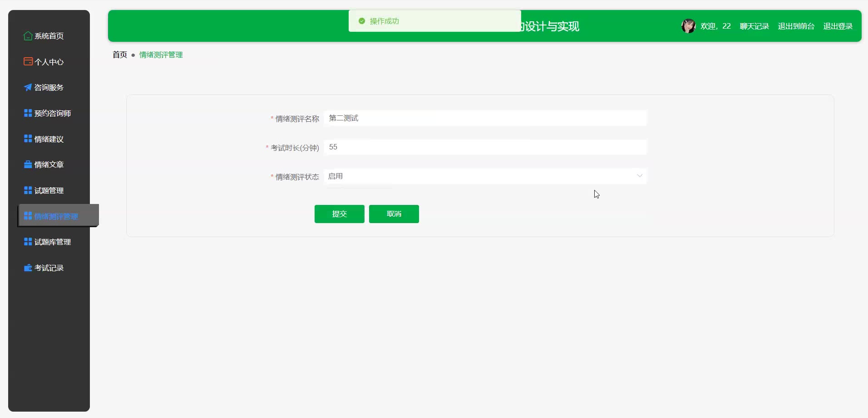Click the grid icon beside 试题库管理
Screen dimensions: 868x418
pos(28,242)
